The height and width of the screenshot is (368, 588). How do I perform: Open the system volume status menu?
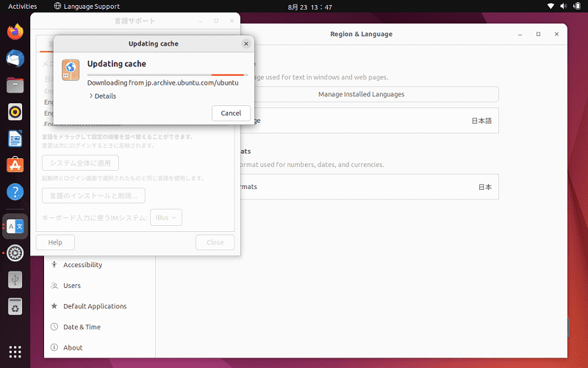click(x=563, y=6)
